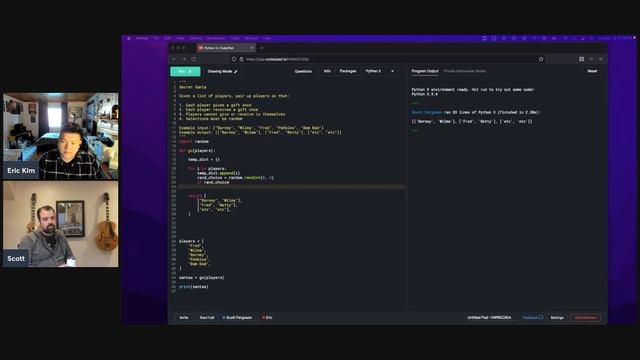Click the highlighted empty editor line
640x360 pixels.
[x=291, y=187]
